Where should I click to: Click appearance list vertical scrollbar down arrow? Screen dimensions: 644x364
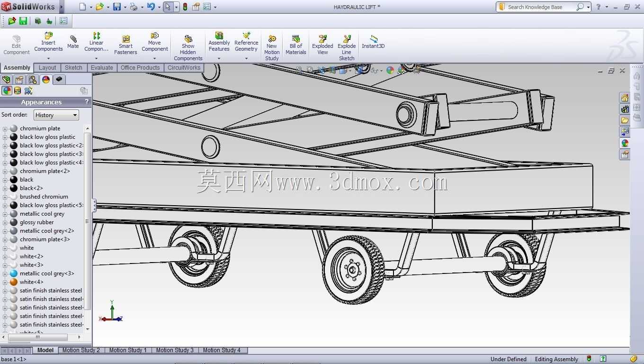tap(87, 328)
